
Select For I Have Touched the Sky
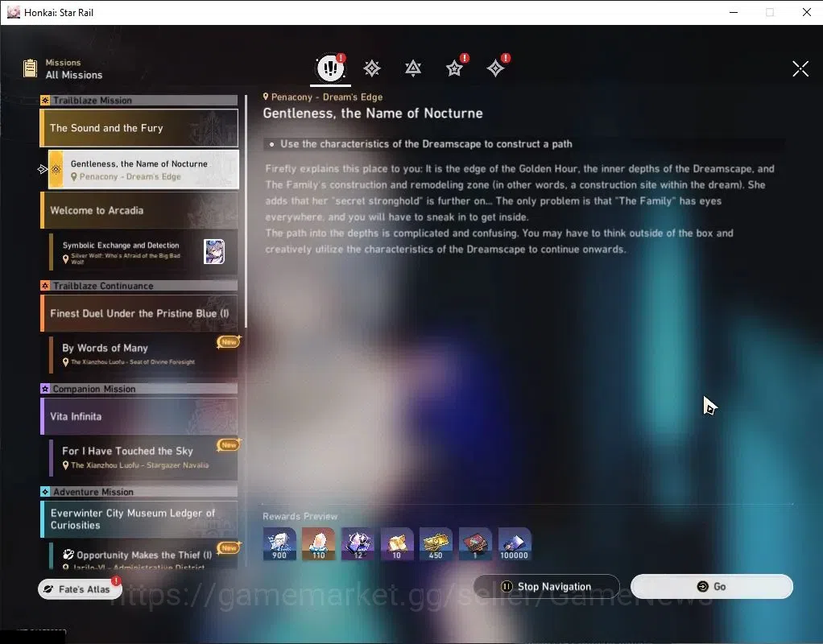(143, 457)
